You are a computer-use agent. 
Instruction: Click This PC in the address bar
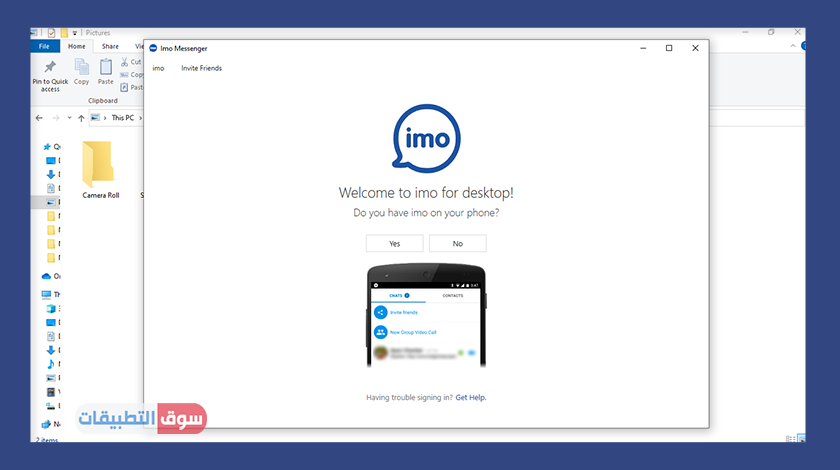(x=123, y=118)
